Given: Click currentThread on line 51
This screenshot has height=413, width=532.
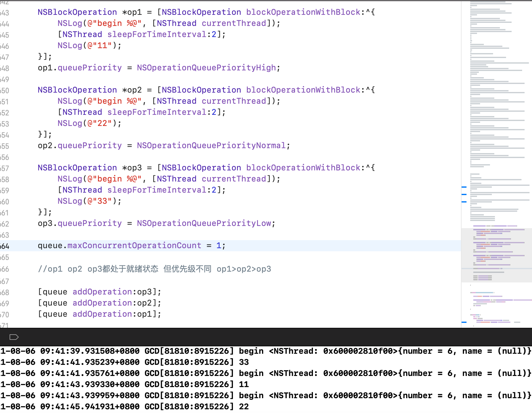Looking at the screenshot, I should (x=234, y=101).
